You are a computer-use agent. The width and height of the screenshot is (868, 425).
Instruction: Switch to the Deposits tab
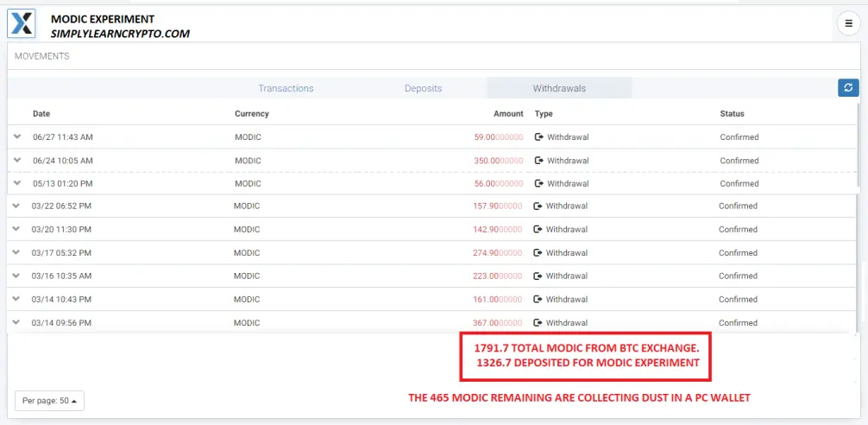pos(423,88)
